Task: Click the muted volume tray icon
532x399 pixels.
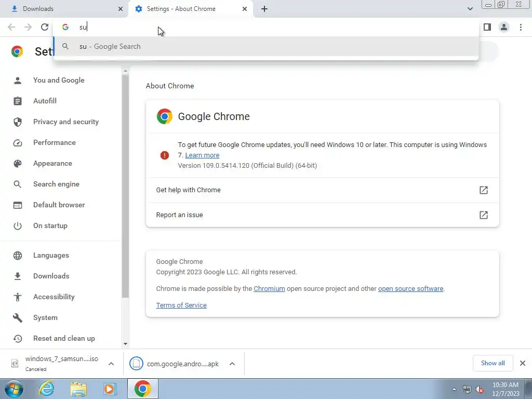Action: pyautogui.click(x=480, y=390)
